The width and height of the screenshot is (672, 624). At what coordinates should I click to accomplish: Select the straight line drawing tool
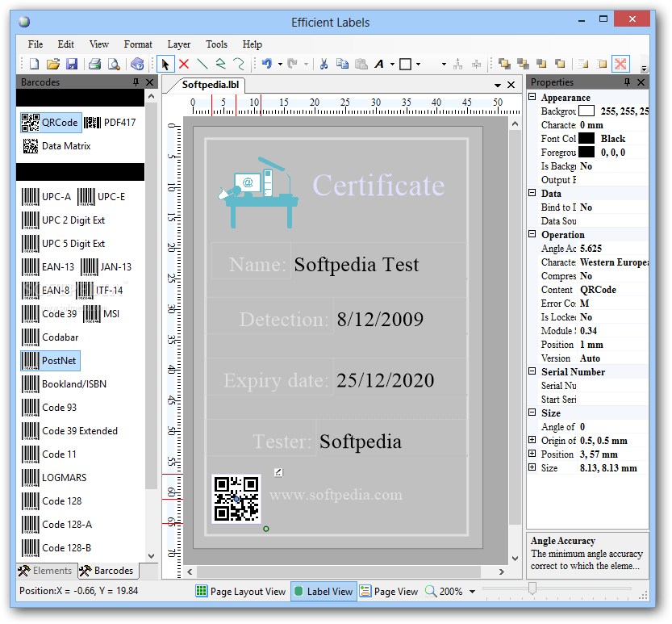tap(202, 64)
